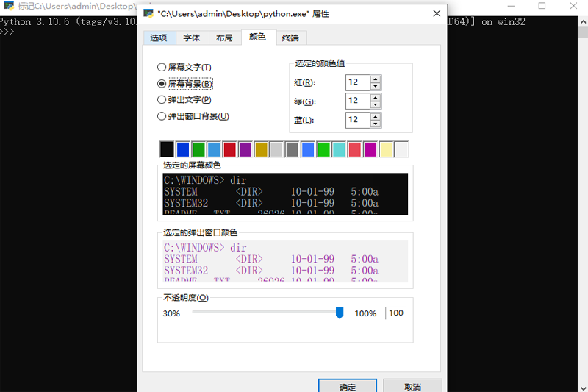The image size is (588, 392).
Task: Open the properties dialog title bar icon
Action: tap(148, 14)
